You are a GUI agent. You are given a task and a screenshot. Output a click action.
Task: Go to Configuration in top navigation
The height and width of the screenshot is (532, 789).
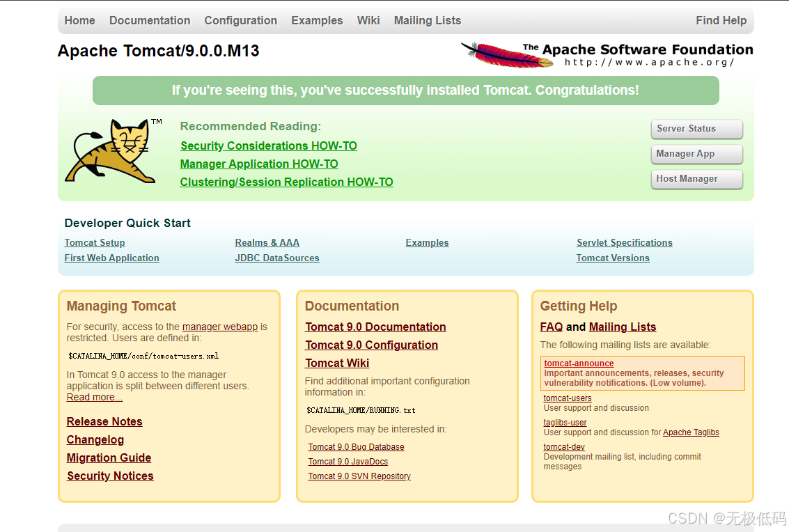tap(240, 21)
